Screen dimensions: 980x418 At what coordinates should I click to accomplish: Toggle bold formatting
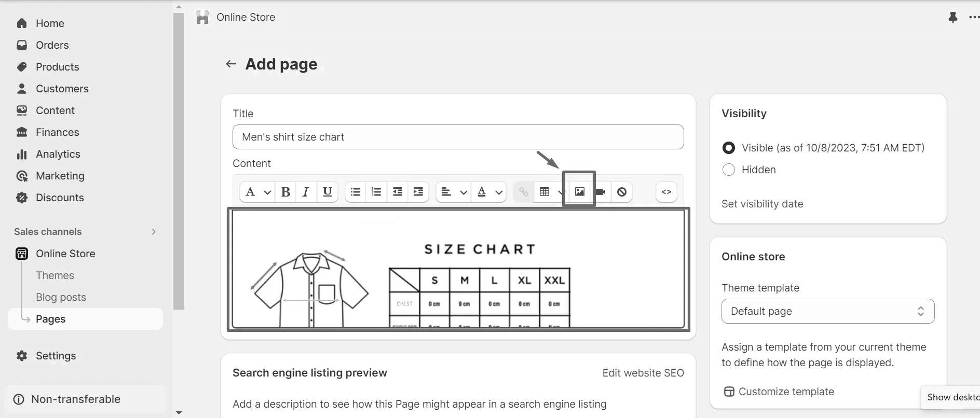pos(285,191)
